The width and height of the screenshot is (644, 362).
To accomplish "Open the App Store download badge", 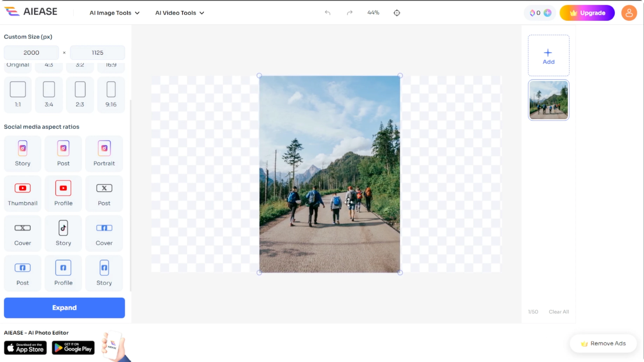I will [25, 347].
